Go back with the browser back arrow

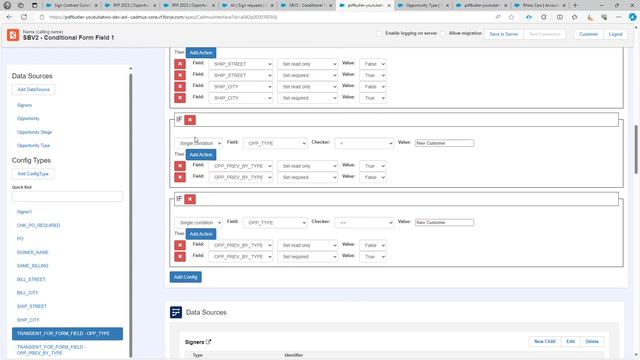click(x=9, y=17)
